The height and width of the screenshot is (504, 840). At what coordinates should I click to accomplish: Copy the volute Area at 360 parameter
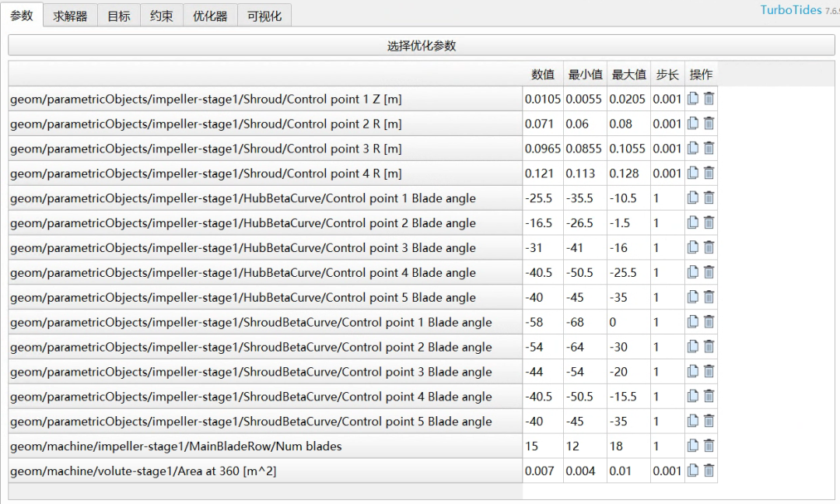coord(691,471)
